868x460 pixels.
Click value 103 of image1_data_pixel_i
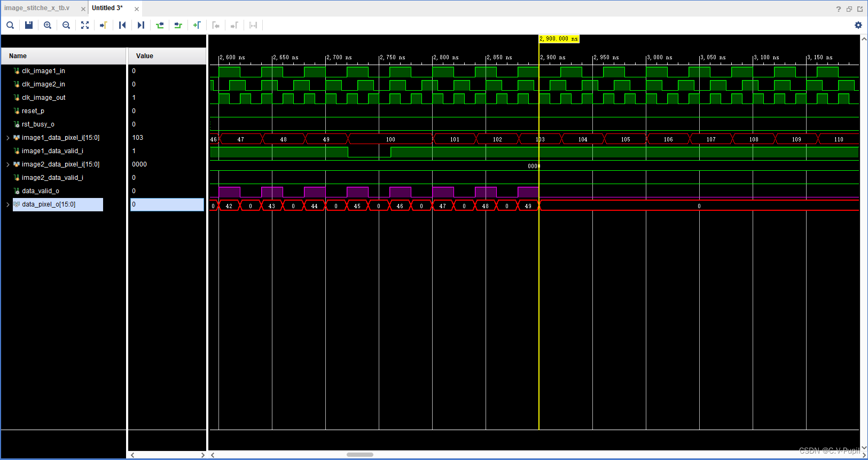pyautogui.click(x=138, y=138)
